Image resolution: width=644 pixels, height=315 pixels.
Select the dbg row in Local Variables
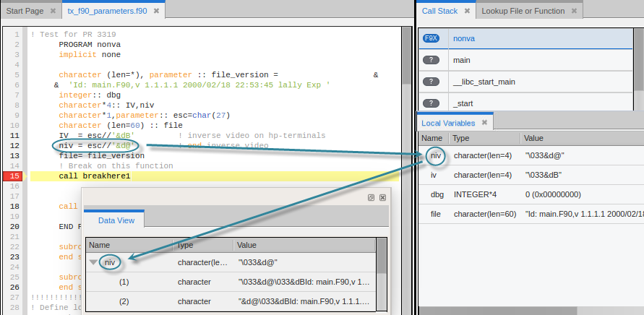coord(436,194)
